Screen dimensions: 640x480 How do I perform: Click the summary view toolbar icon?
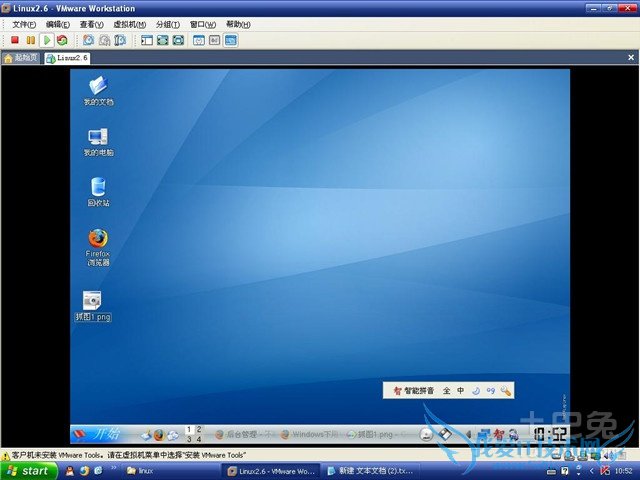pyautogui.click(x=199, y=40)
